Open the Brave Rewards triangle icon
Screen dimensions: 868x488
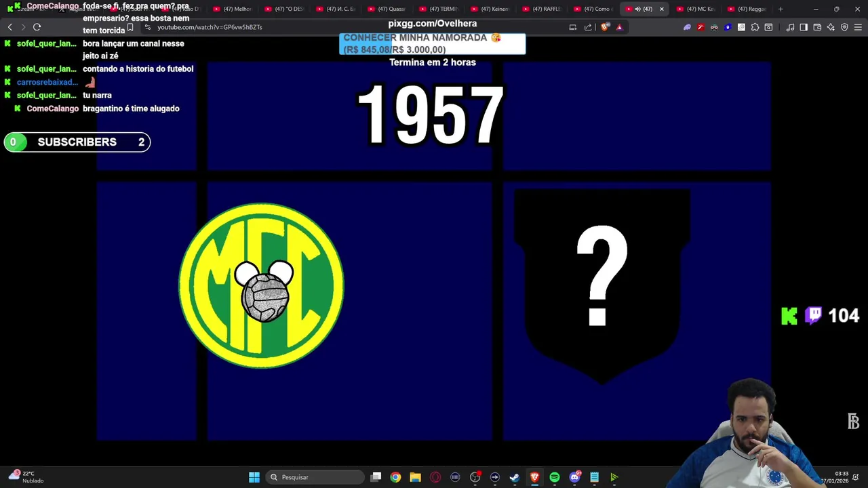coord(619,27)
